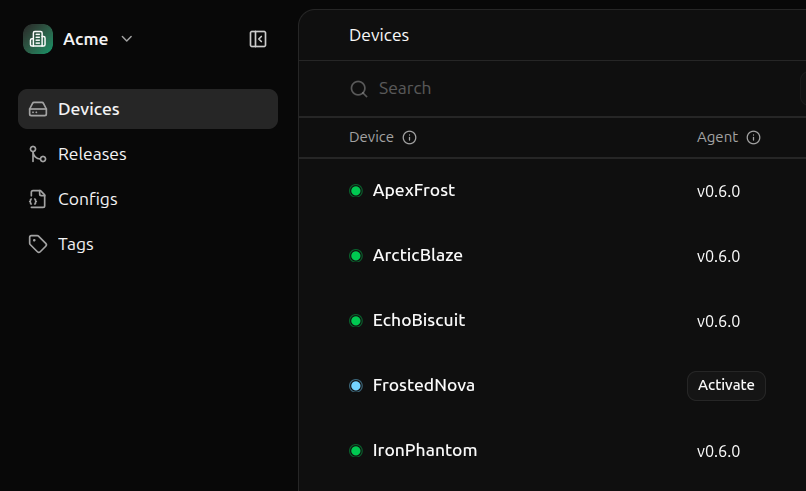Activate the FrostedNova device
Screen dimensions: 806x491
726,385
